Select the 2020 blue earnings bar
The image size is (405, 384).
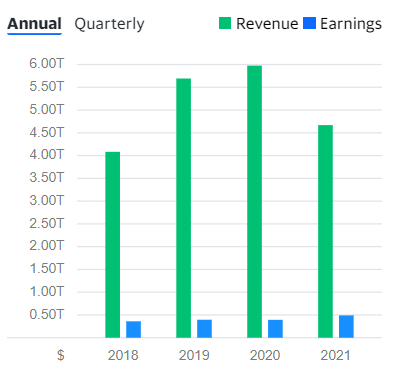coord(275,329)
